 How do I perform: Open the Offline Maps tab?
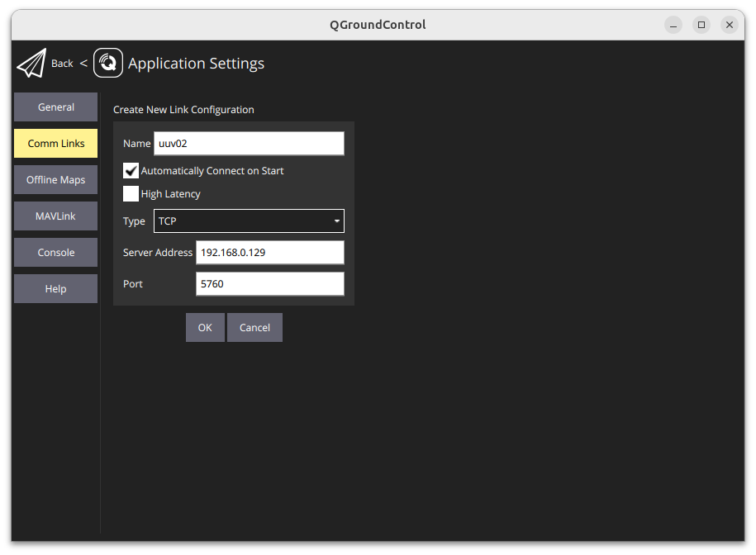point(56,180)
